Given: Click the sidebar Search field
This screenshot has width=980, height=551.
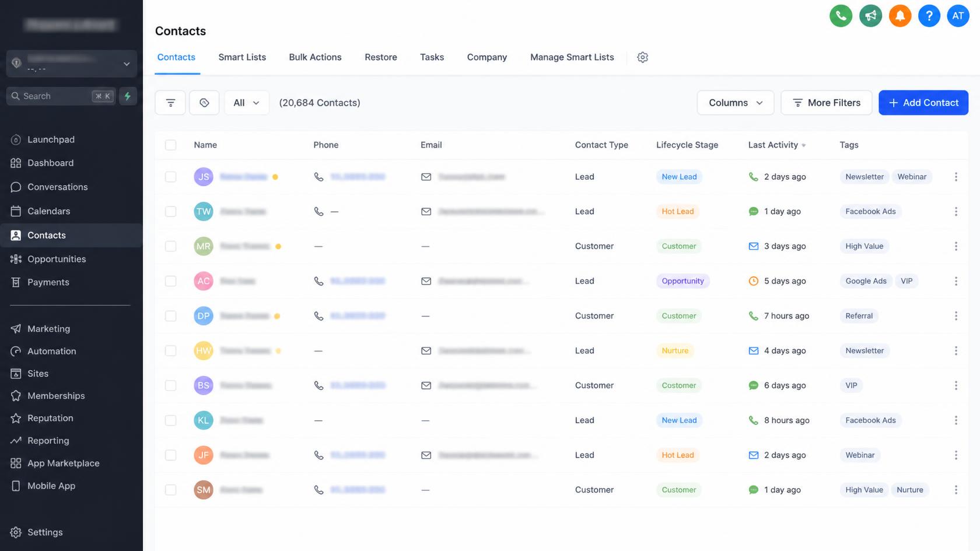Looking at the screenshot, I should [61, 96].
